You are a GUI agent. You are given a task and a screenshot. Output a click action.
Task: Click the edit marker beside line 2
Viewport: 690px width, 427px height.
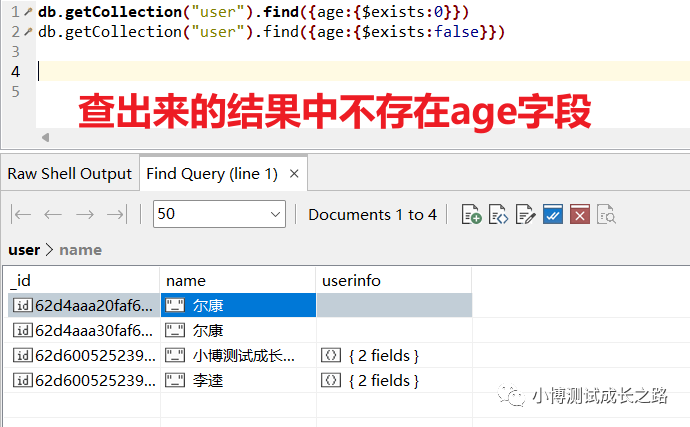tap(28, 32)
